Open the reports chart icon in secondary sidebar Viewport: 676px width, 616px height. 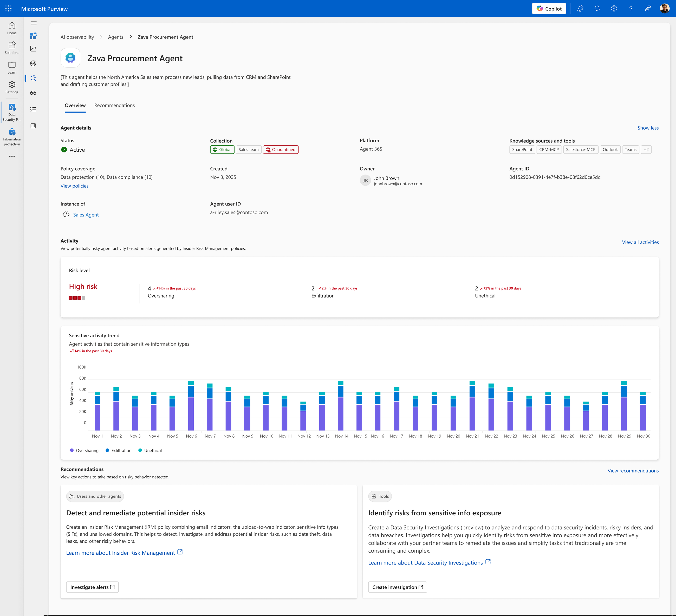click(33, 126)
